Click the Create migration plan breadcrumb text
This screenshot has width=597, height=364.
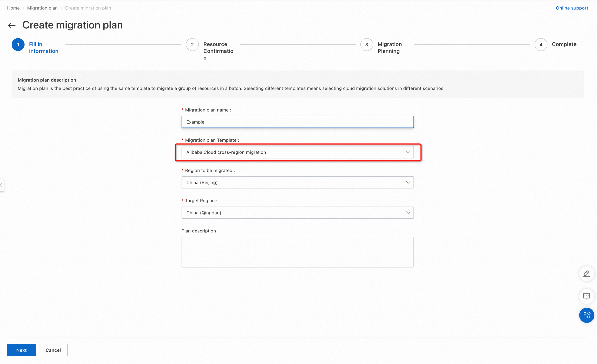tap(88, 8)
